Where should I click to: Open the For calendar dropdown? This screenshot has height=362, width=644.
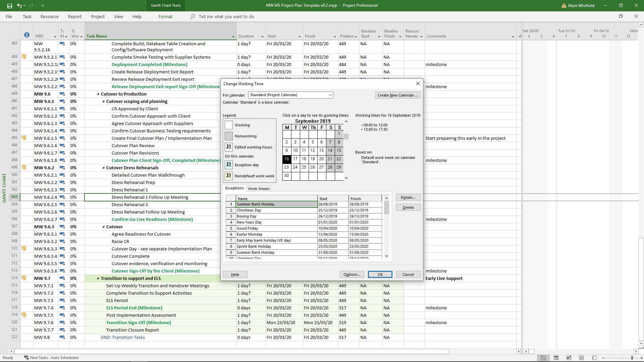pyautogui.click(x=330, y=95)
